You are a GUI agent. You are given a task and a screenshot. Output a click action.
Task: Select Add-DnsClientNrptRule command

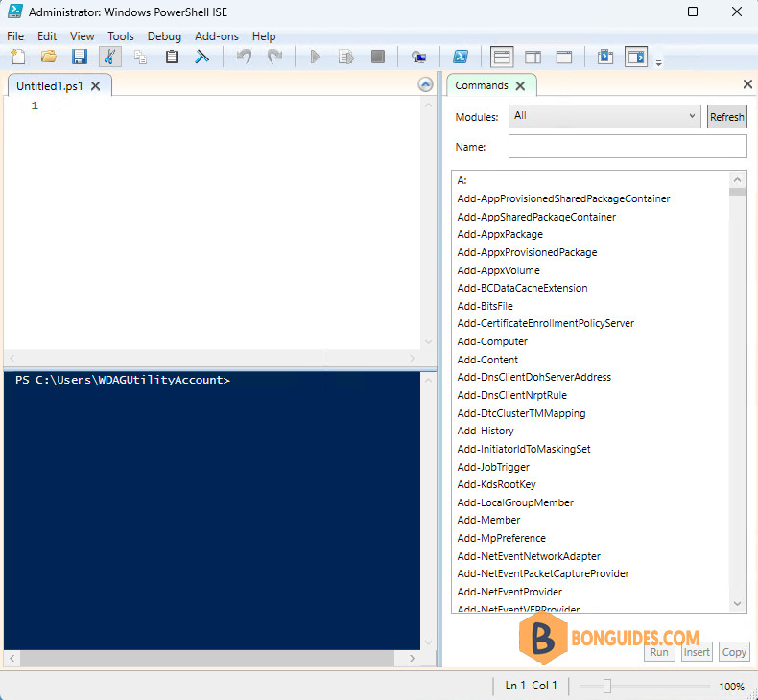coord(512,395)
